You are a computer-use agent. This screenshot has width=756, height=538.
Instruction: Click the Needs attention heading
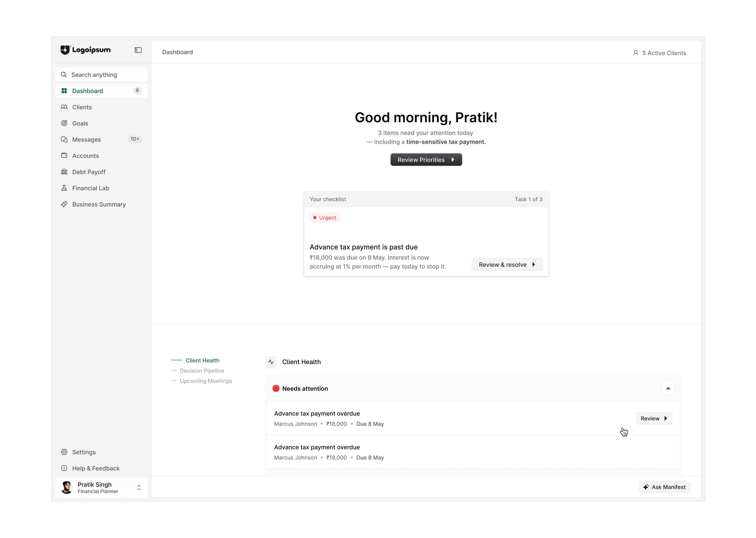click(305, 389)
